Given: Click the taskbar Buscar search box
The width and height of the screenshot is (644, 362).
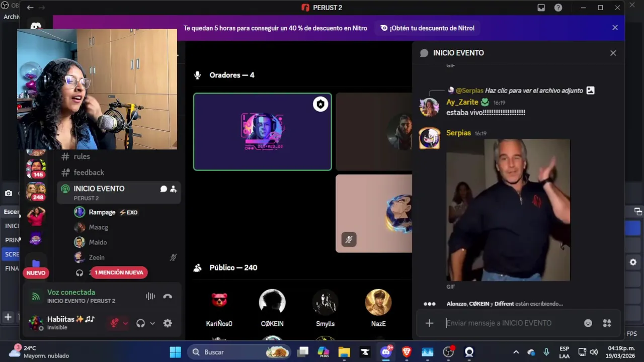Looking at the screenshot, I should click(239, 352).
